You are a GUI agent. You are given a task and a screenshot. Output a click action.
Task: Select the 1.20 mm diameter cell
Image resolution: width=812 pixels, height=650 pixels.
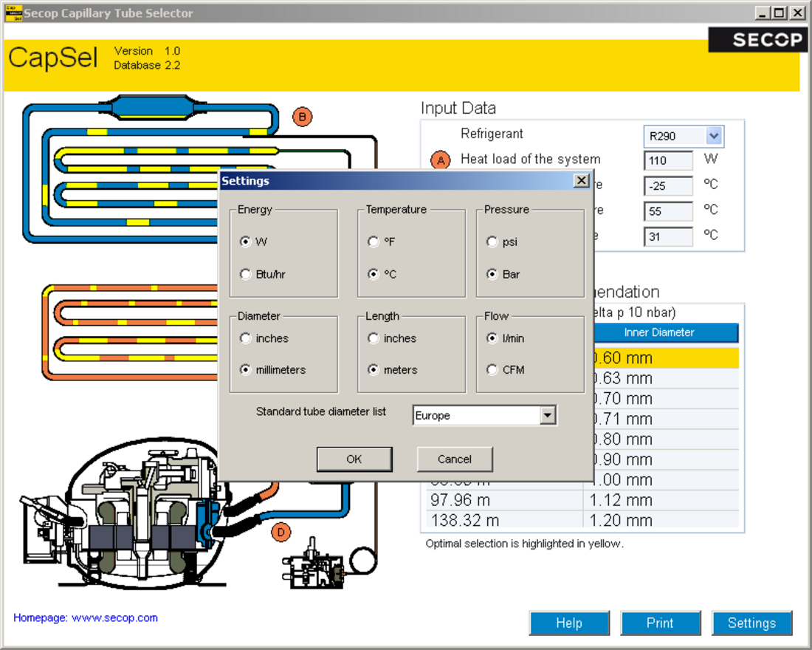click(661, 520)
